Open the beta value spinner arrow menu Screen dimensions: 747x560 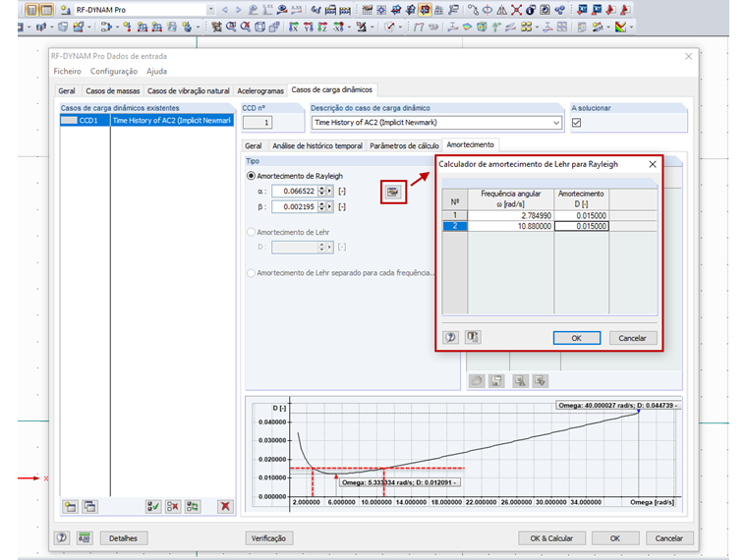(x=329, y=206)
